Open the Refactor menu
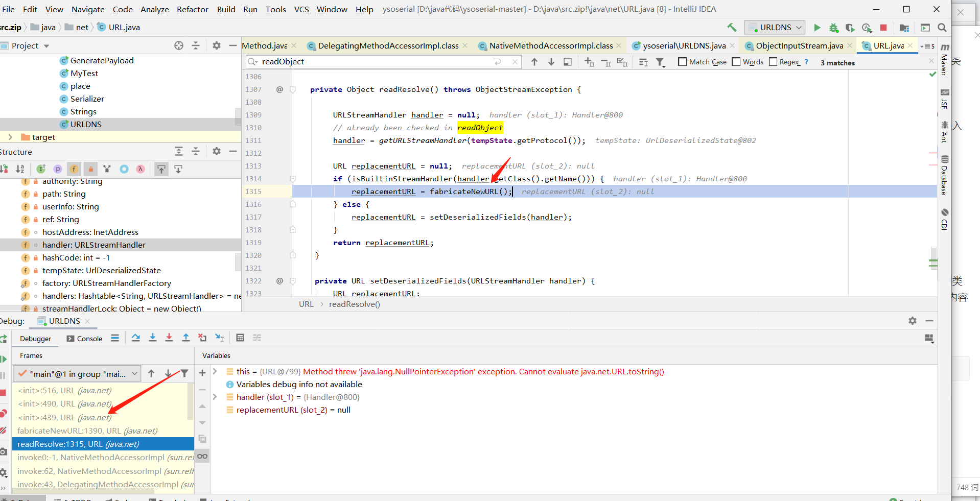The height and width of the screenshot is (501, 980). [192, 9]
